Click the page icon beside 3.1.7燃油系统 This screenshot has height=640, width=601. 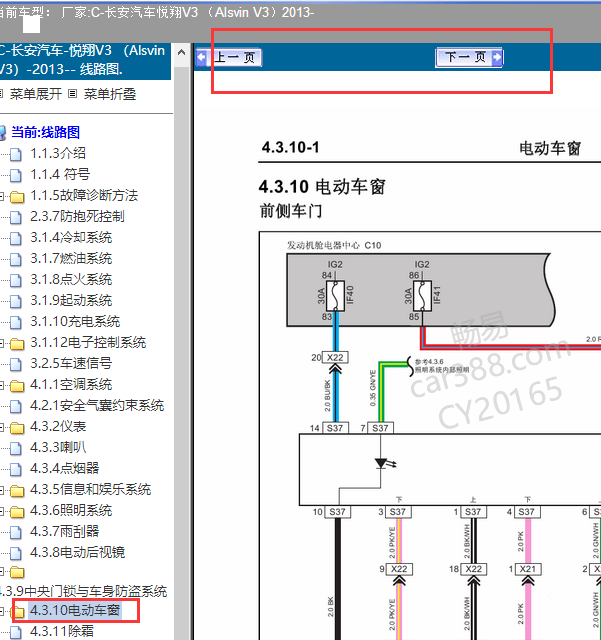click(x=16, y=259)
